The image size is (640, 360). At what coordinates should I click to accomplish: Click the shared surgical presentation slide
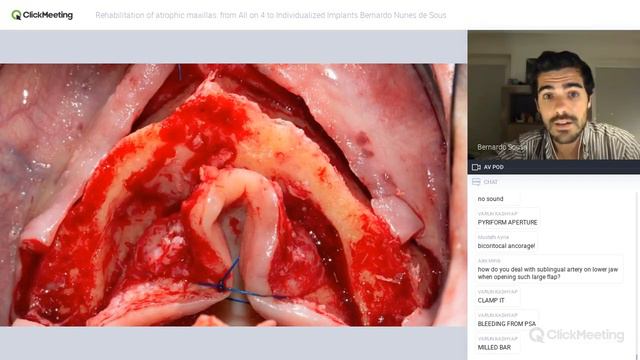(233, 195)
